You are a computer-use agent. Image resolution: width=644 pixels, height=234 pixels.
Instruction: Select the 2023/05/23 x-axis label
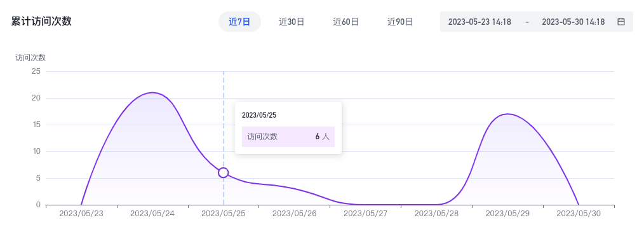tap(81, 214)
